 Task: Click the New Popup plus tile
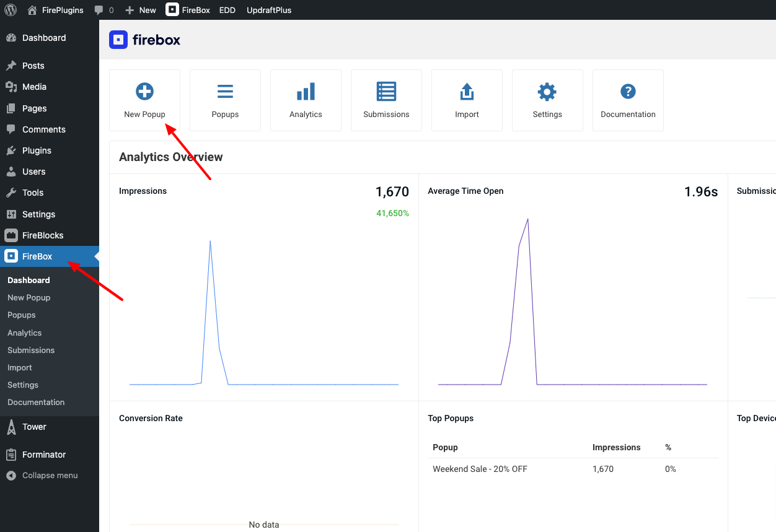point(144,100)
